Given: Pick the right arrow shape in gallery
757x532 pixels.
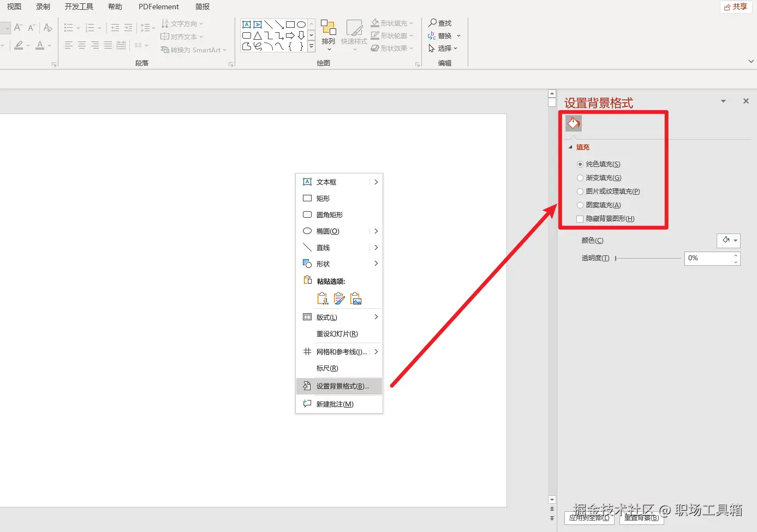Looking at the screenshot, I should coord(290,35).
